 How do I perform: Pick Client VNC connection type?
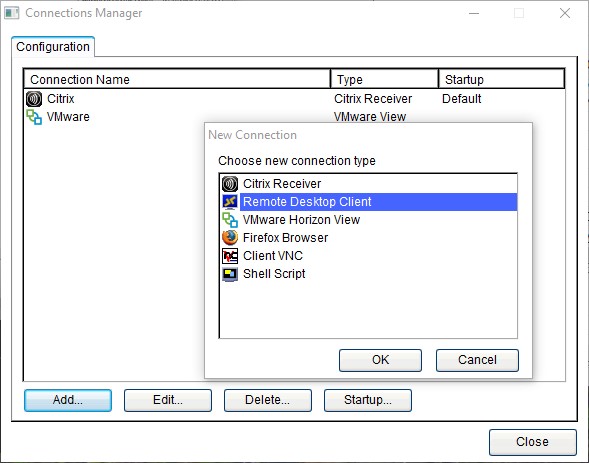click(368, 256)
